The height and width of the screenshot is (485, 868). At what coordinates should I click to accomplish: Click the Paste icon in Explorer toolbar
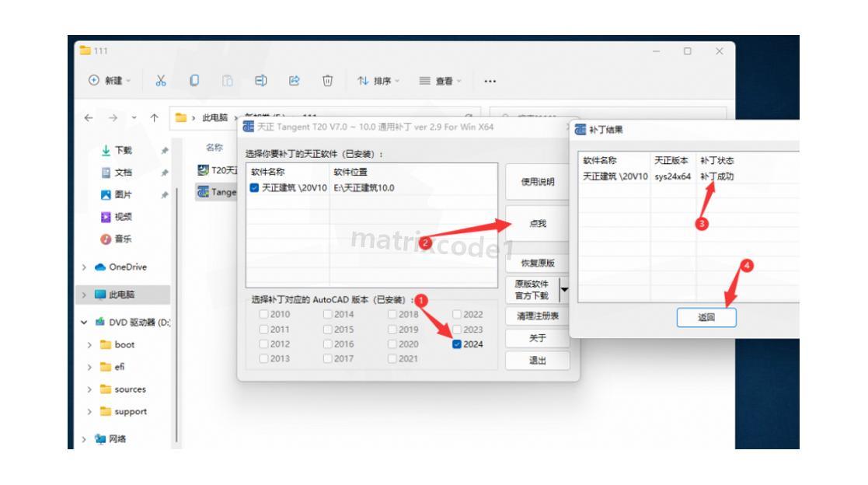(228, 81)
